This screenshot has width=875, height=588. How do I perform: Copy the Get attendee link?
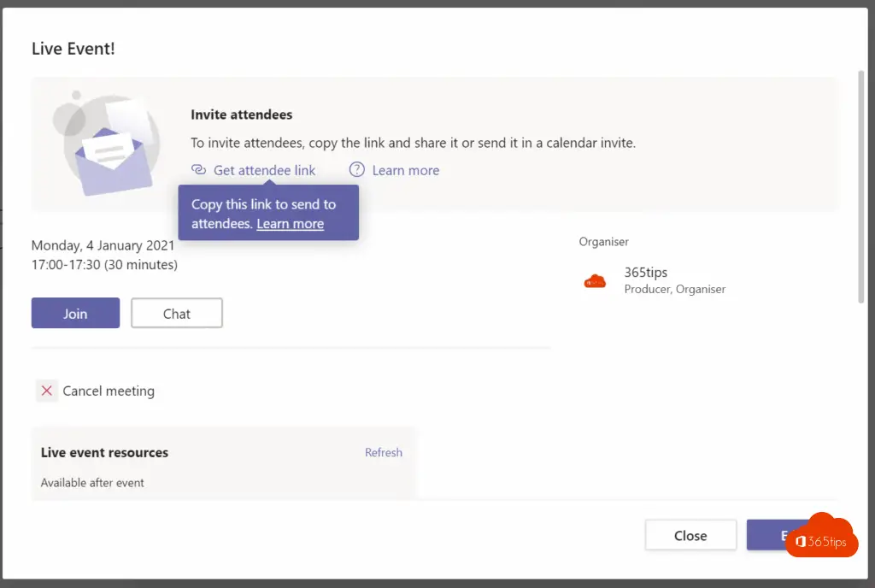[x=264, y=170]
